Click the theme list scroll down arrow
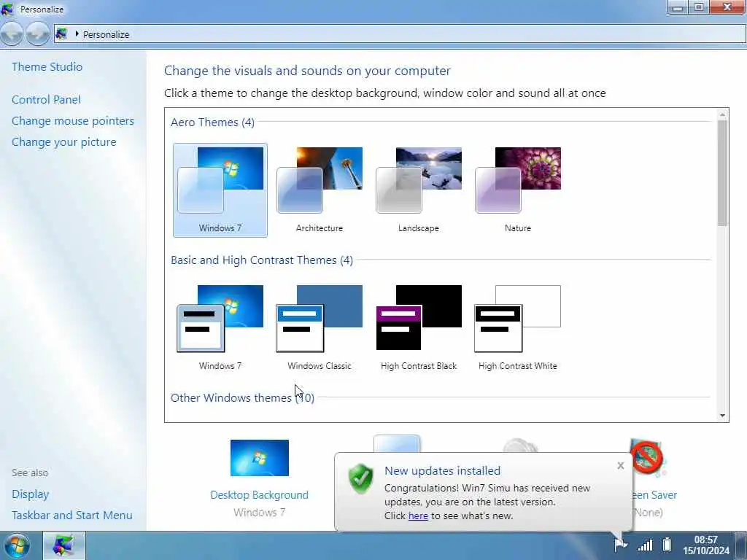747x560 pixels. pyautogui.click(x=722, y=416)
